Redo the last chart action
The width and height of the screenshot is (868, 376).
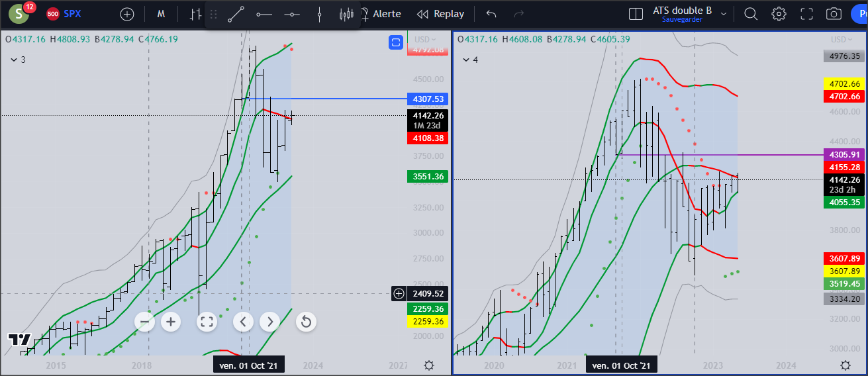(x=519, y=14)
